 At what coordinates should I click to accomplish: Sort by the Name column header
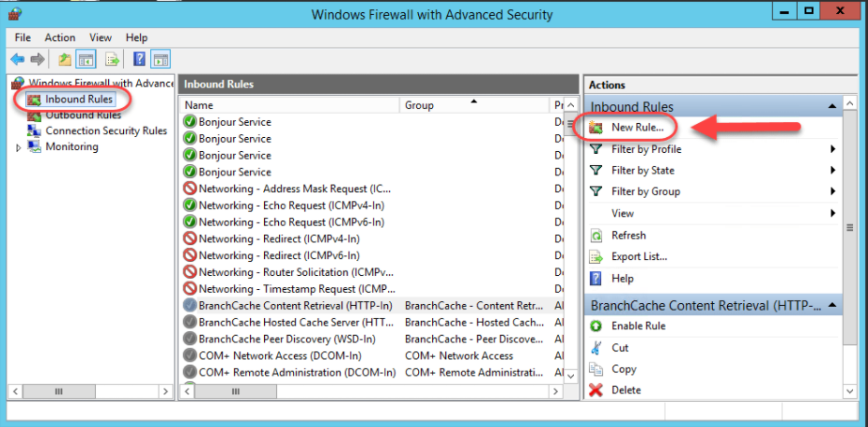pos(290,105)
